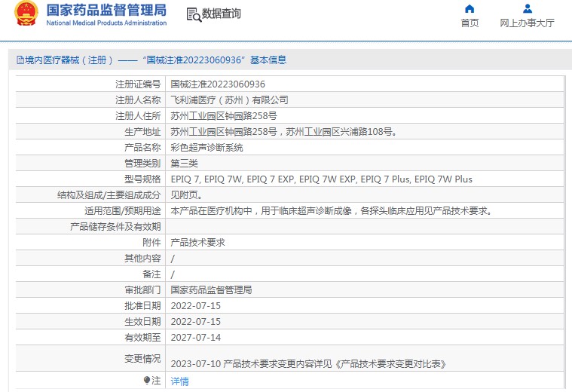Click the 其他内容 label

tap(142, 259)
